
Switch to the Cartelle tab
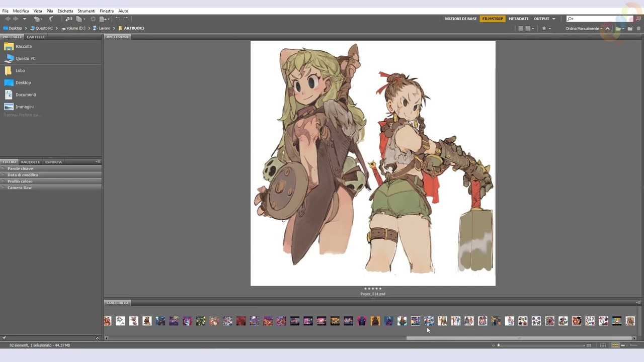[36, 37]
